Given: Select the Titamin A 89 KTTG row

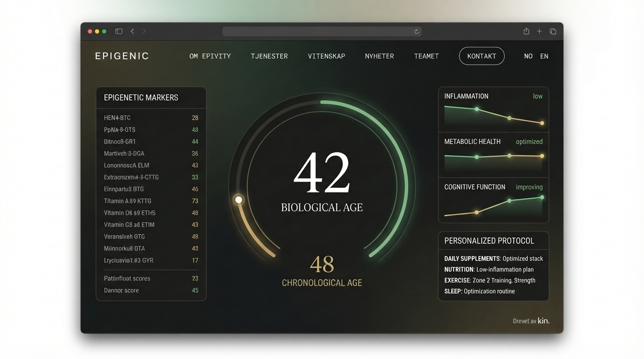Looking at the screenshot, I should [151, 201].
